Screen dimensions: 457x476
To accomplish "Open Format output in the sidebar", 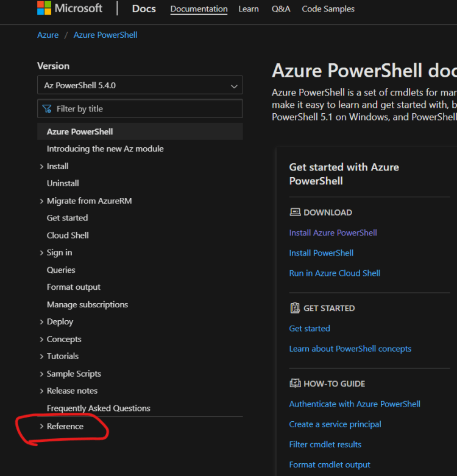I will point(74,287).
